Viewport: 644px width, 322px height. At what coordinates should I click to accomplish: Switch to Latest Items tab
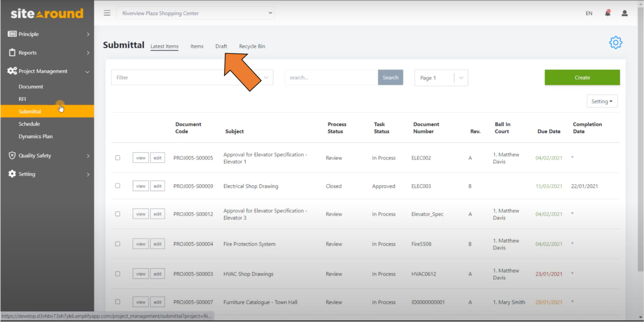point(164,46)
